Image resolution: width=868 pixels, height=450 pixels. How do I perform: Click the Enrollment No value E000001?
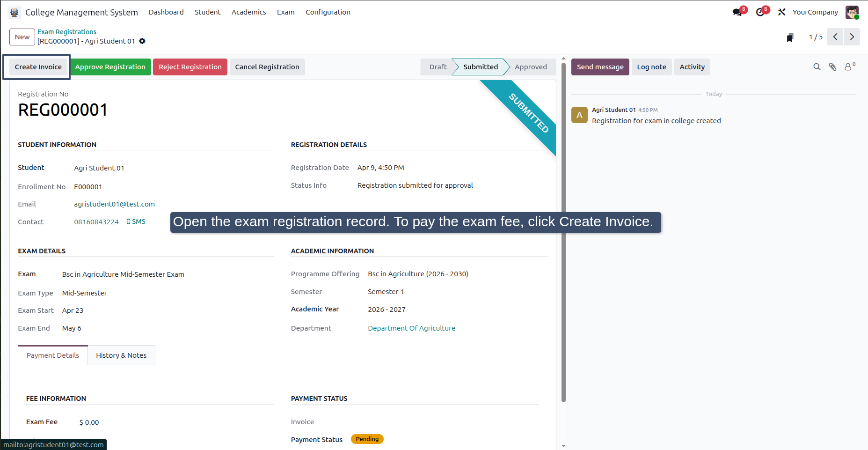(88, 187)
